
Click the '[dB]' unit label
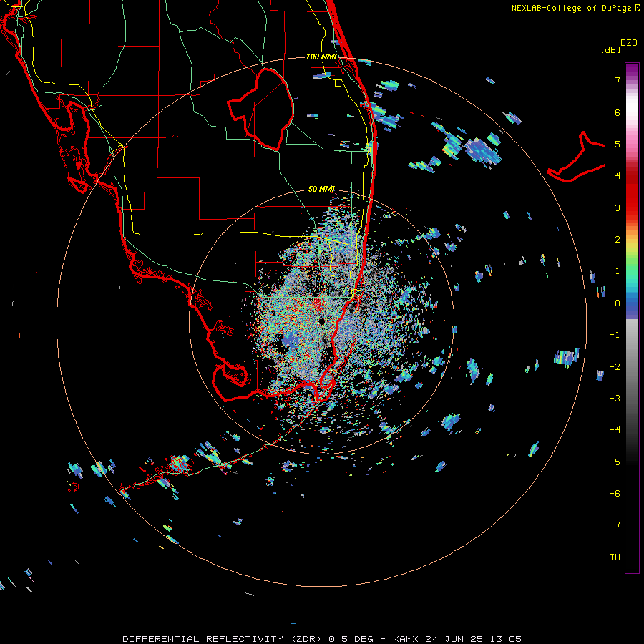coord(611,50)
